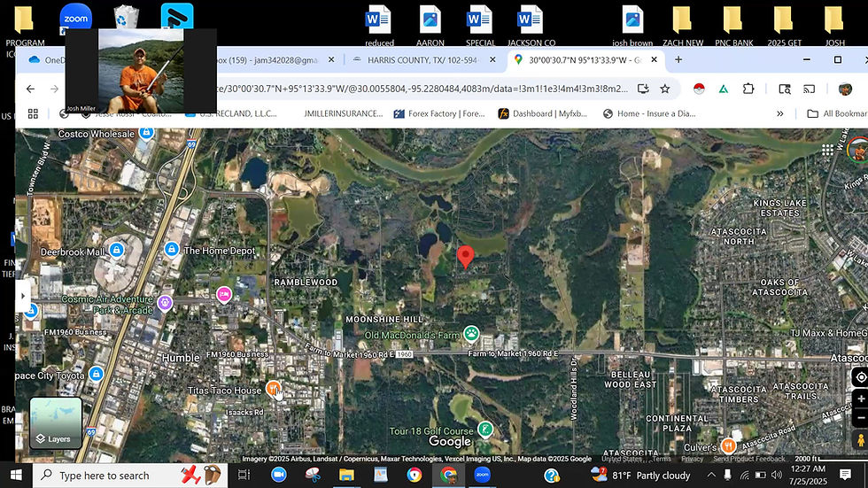
Task: Open the PNC BANK desktop folder
Action: coord(733,26)
